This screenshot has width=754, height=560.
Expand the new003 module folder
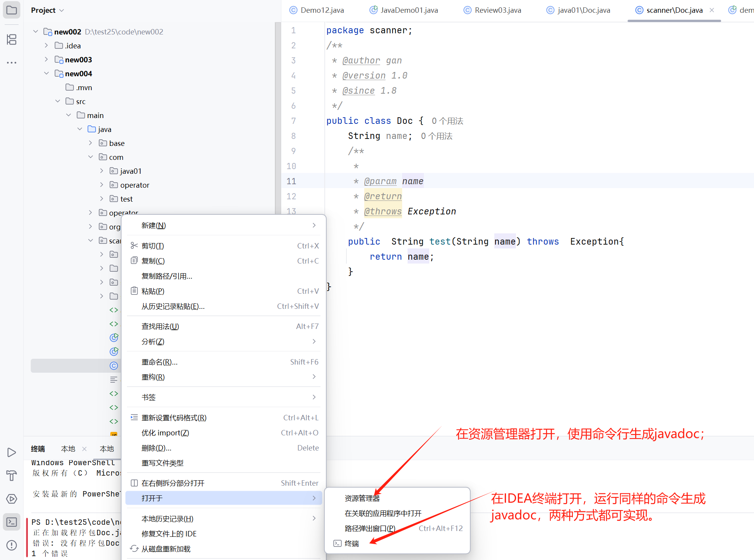click(46, 59)
